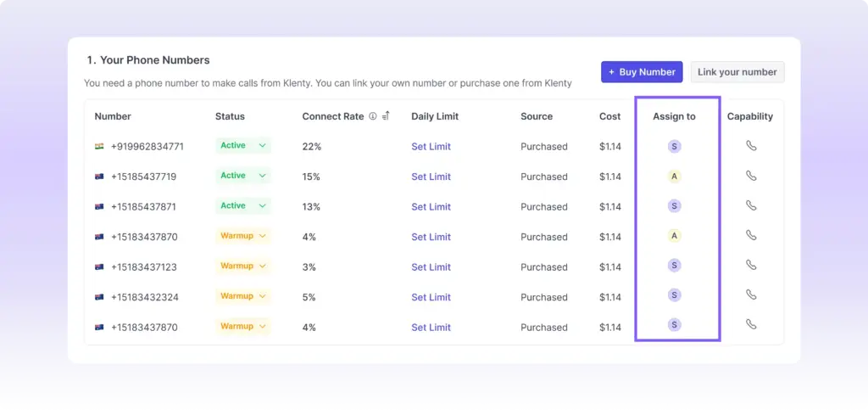868x415 pixels.
Task: Click the info icon beside Connect Rate
Action: click(373, 116)
